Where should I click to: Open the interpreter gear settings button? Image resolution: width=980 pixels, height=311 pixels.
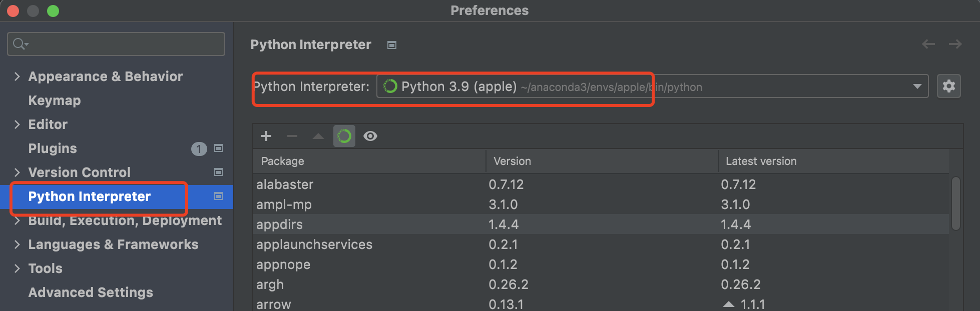click(948, 86)
